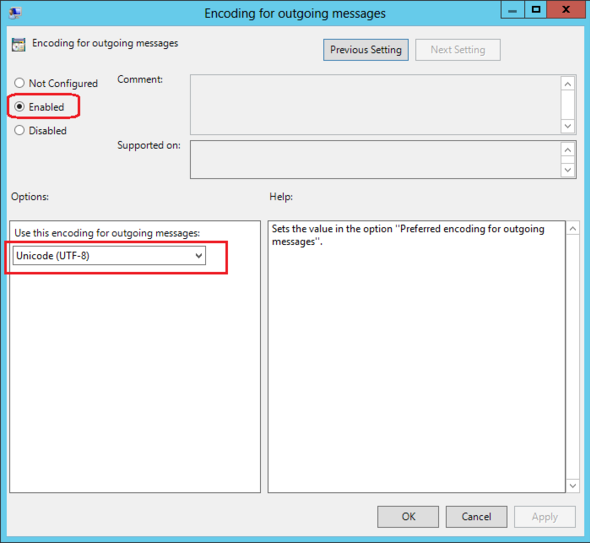Select the Not Configured radio button
590x543 pixels.
19,83
